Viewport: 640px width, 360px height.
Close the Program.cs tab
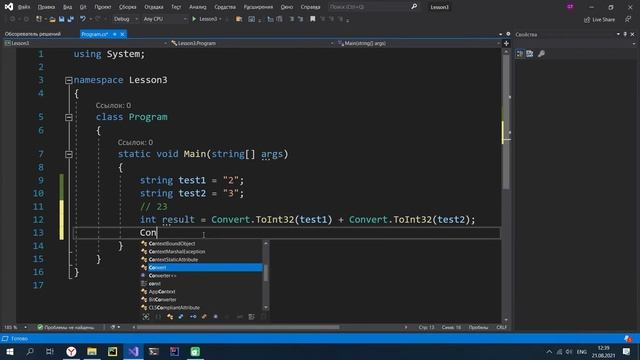122,34
